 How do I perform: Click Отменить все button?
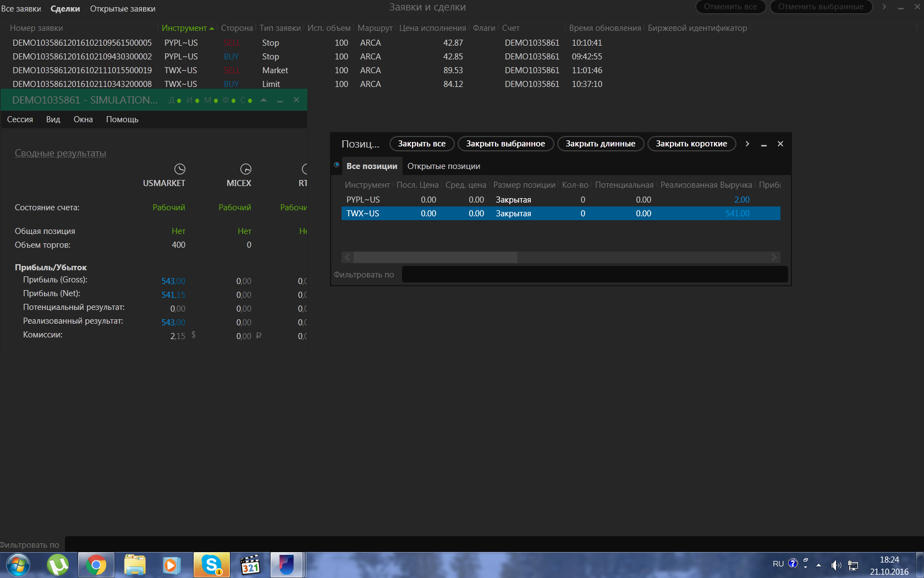point(730,7)
